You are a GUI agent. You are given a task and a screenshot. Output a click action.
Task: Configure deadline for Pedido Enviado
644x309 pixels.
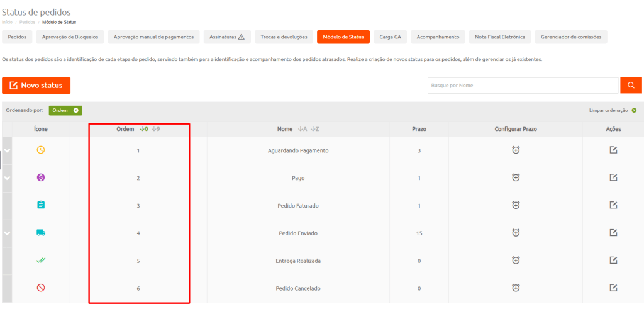[515, 233]
